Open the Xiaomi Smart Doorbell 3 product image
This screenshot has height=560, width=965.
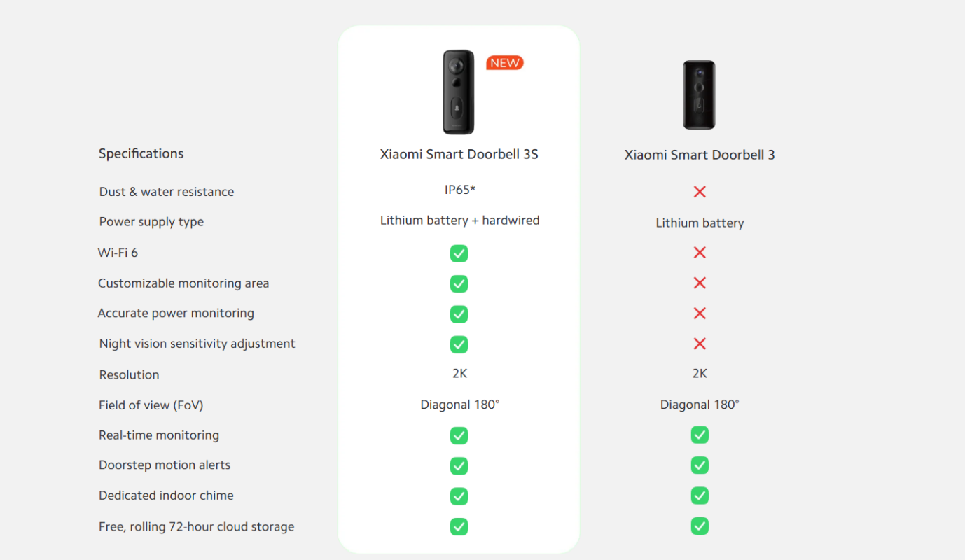point(699,94)
